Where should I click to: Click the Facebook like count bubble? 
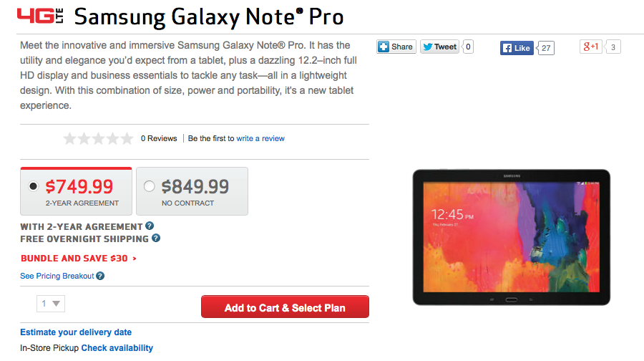[545, 48]
